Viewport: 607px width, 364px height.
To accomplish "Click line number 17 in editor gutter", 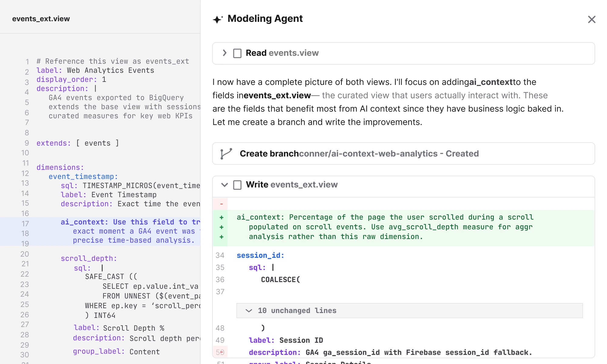I will point(25,224).
